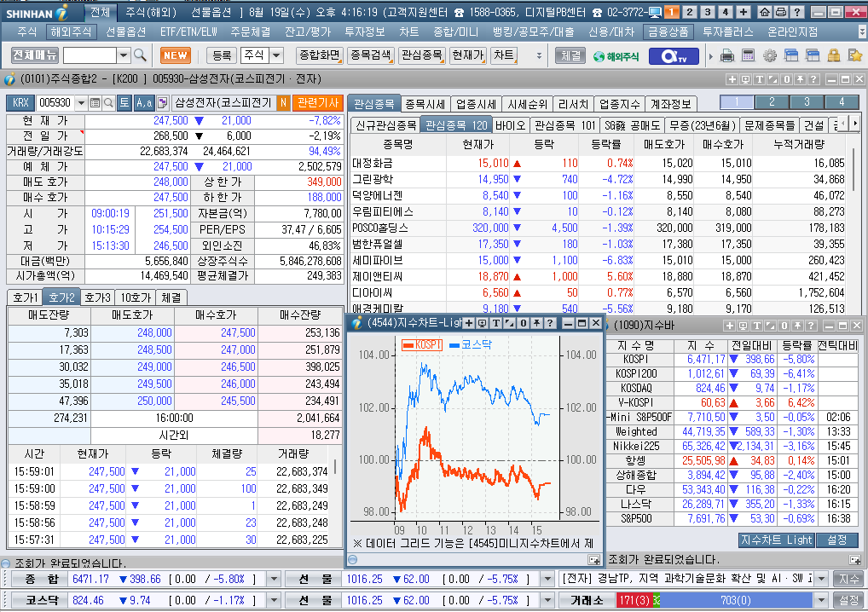Select watchlist page 3 button

[807, 101]
